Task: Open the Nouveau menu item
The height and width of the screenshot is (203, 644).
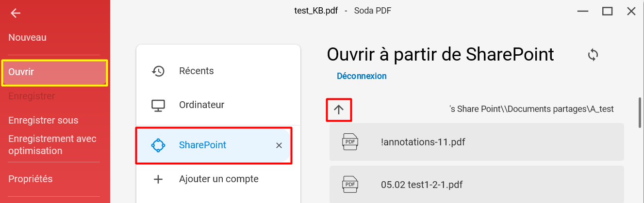Action: click(27, 37)
